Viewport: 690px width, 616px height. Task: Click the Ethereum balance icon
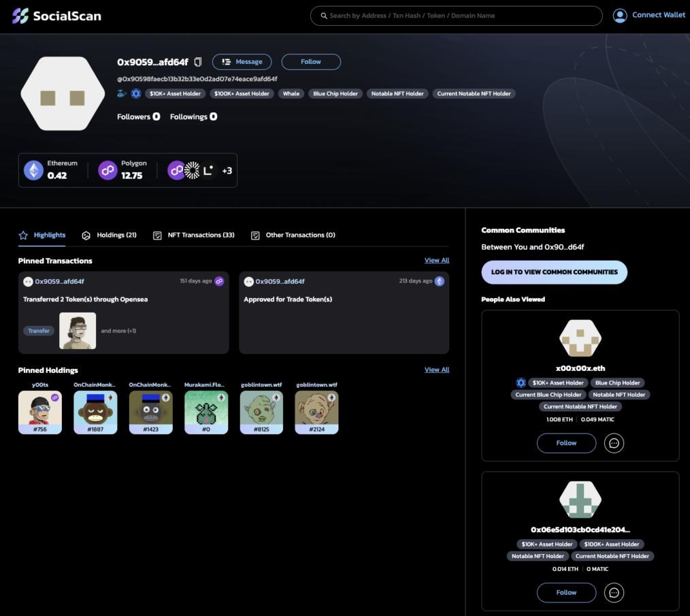point(33,170)
